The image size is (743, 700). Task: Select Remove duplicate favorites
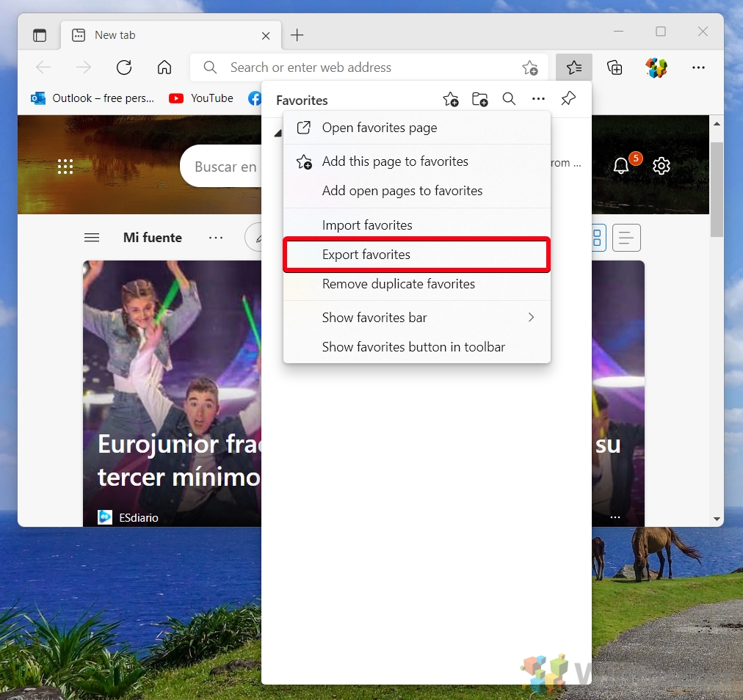click(x=398, y=284)
